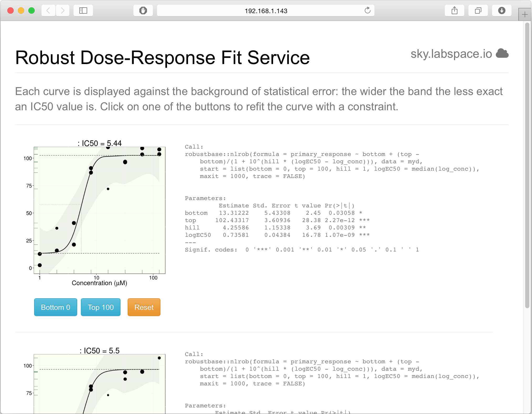Open the Downloads arrow icon
This screenshot has height=414, width=532.
(x=502, y=11)
